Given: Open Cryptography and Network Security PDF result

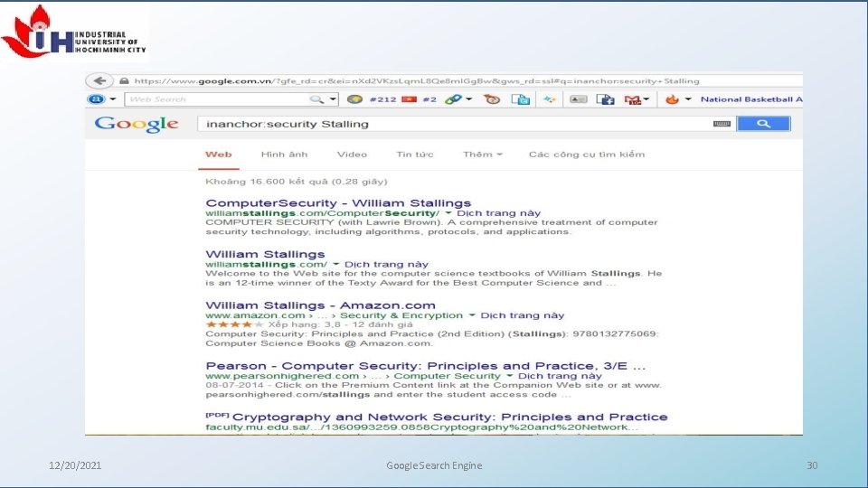Looking at the screenshot, I should pos(449,417).
